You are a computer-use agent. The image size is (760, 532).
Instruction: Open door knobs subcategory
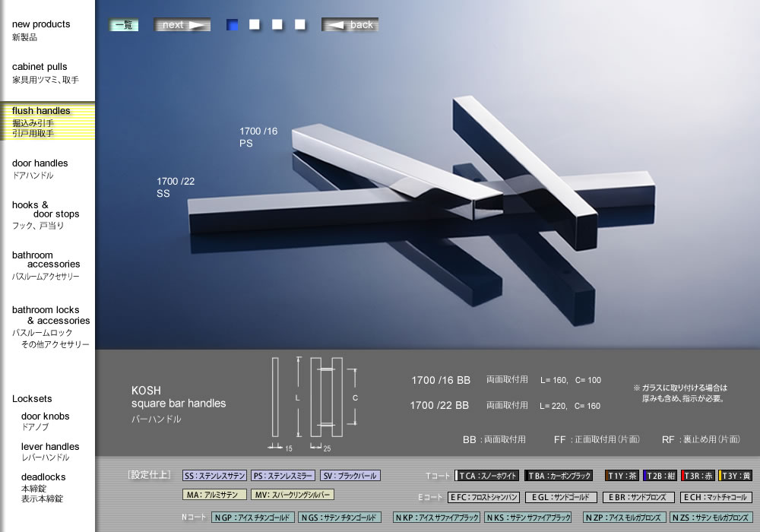[45, 421]
